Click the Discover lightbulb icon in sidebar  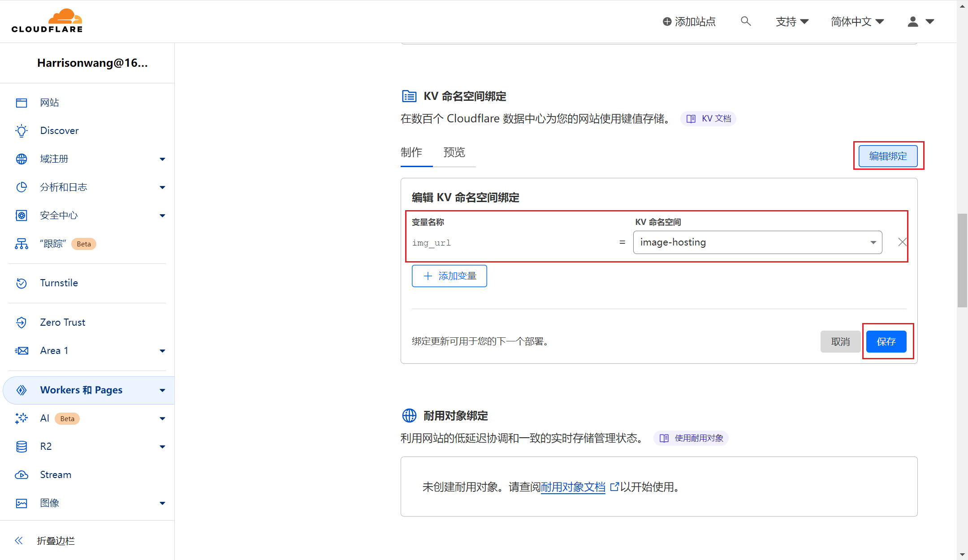click(22, 130)
